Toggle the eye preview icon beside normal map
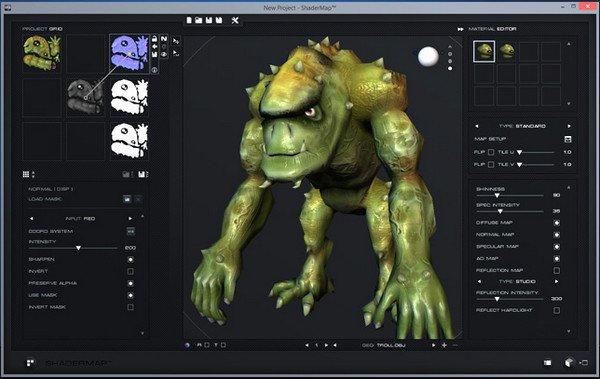 pos(164,54)
